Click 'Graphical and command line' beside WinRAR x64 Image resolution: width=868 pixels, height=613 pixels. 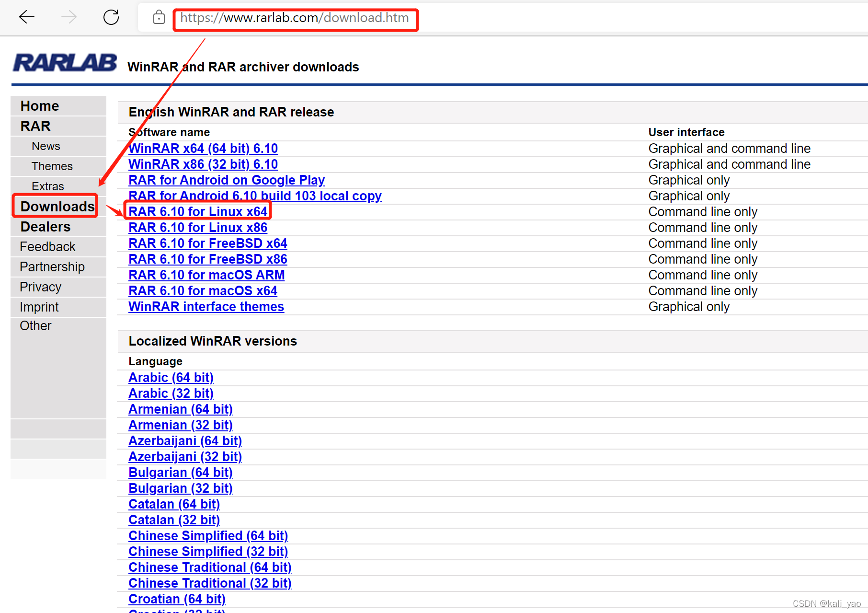click(x=730, y=149)
